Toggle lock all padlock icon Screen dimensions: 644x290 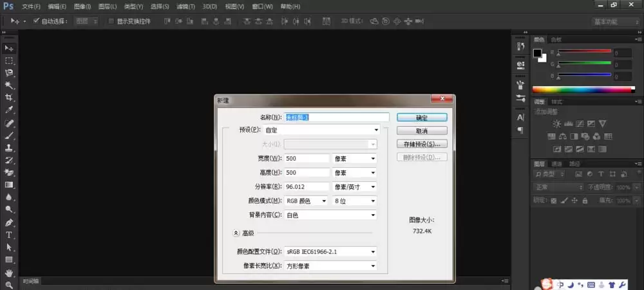[x=585, y=201]
